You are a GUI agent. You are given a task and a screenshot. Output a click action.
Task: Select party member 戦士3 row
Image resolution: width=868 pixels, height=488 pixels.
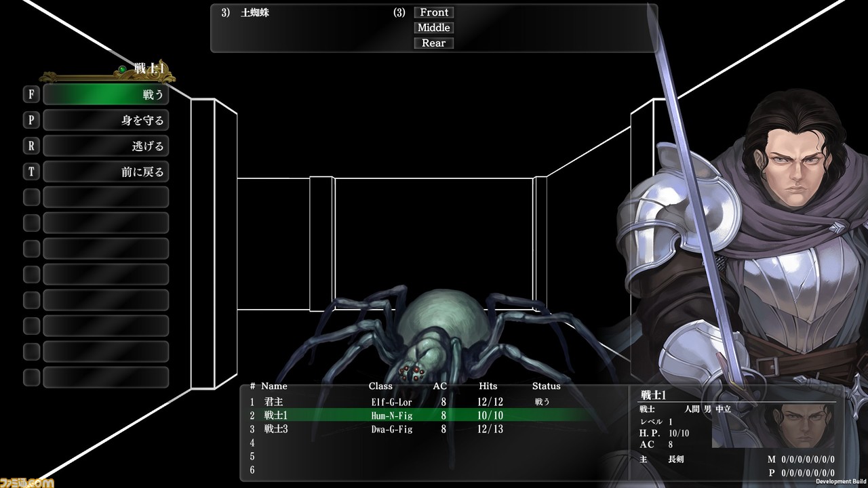tap(420, 429)
